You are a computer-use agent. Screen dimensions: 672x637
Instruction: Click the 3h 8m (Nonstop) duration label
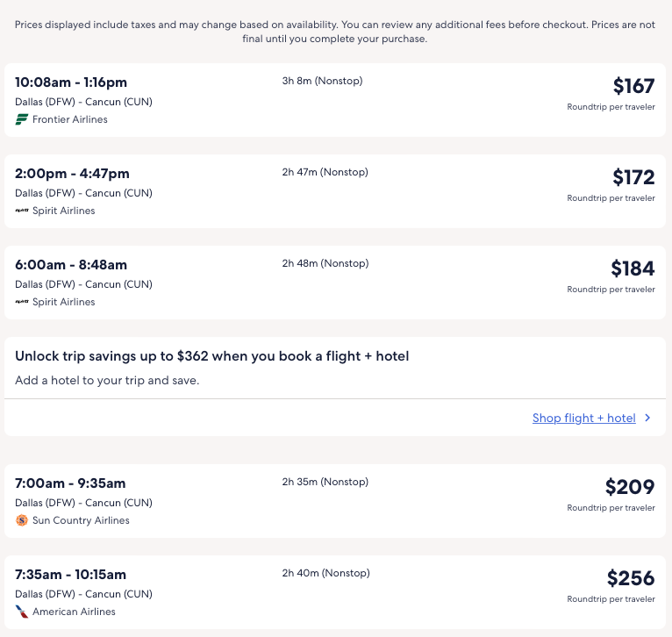click(322, 81)
